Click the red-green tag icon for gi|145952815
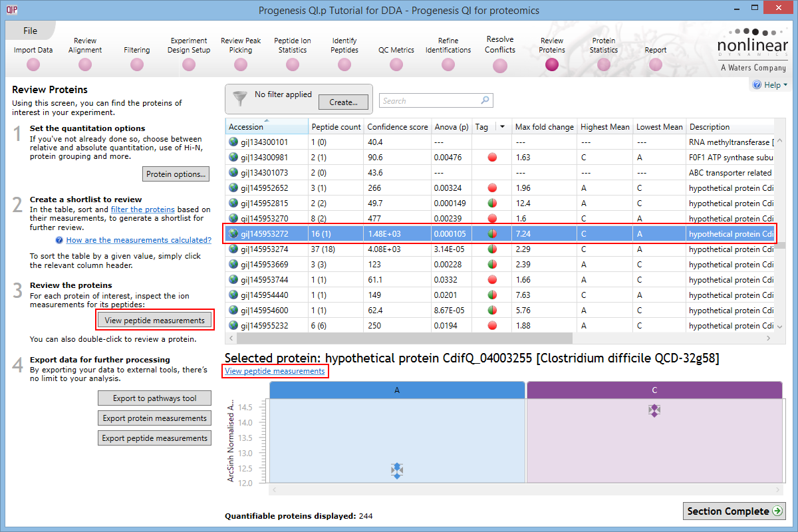Screen dimensions: 798x532 tap(492, 203)
